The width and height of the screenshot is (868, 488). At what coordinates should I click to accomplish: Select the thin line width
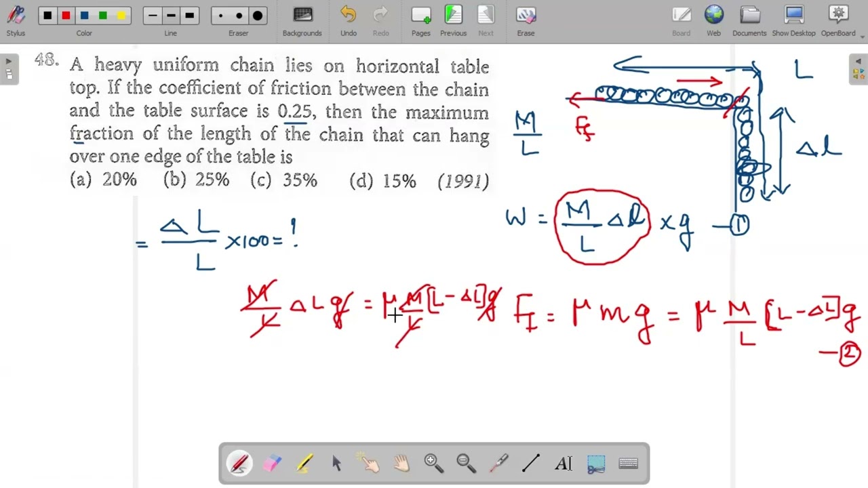point(153,16)
